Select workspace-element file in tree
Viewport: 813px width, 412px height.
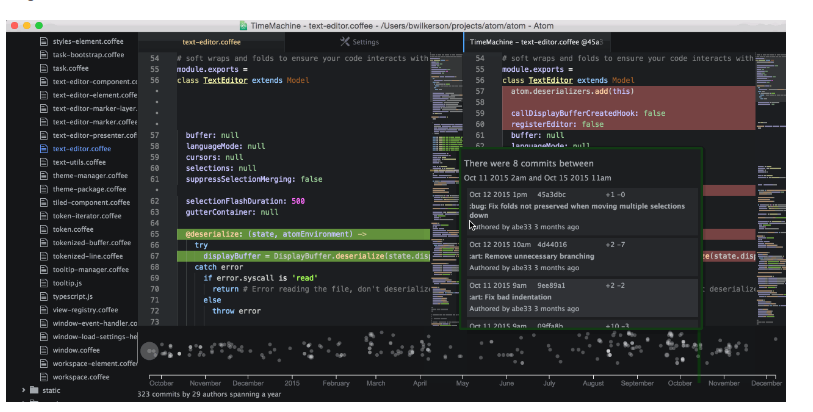[94, 364]
